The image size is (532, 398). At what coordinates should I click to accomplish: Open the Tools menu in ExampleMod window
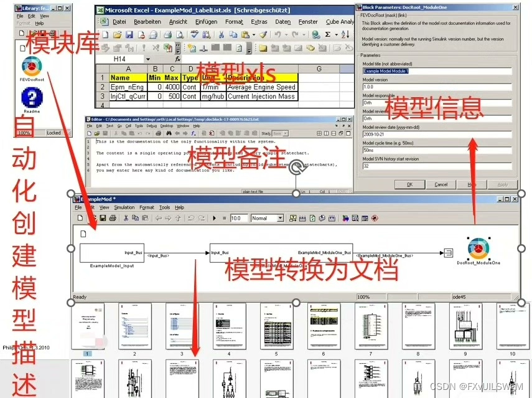point(164,207)
